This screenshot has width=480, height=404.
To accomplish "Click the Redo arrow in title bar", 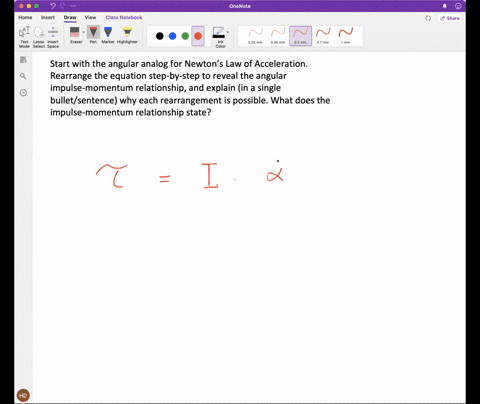I will (x=62, y=6).
